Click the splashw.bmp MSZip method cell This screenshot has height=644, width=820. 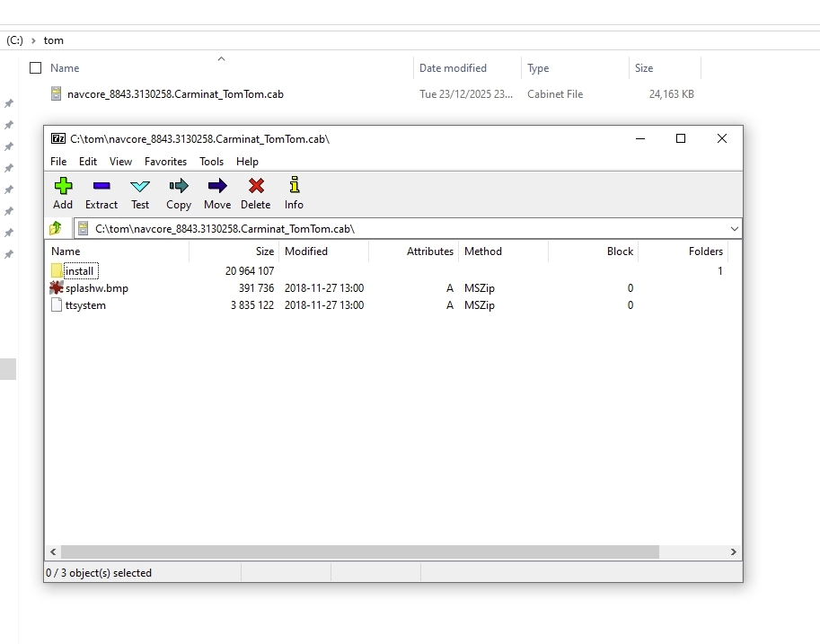point(480,288)
